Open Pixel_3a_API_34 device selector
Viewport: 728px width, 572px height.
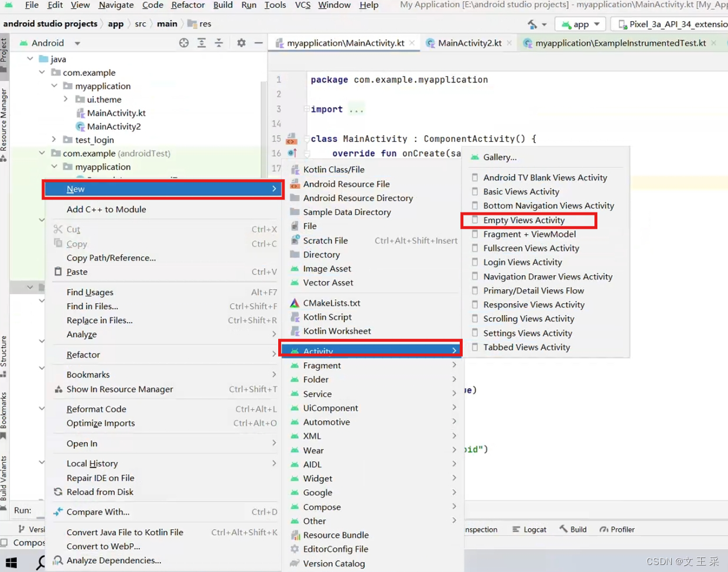(x=672, y=24)
